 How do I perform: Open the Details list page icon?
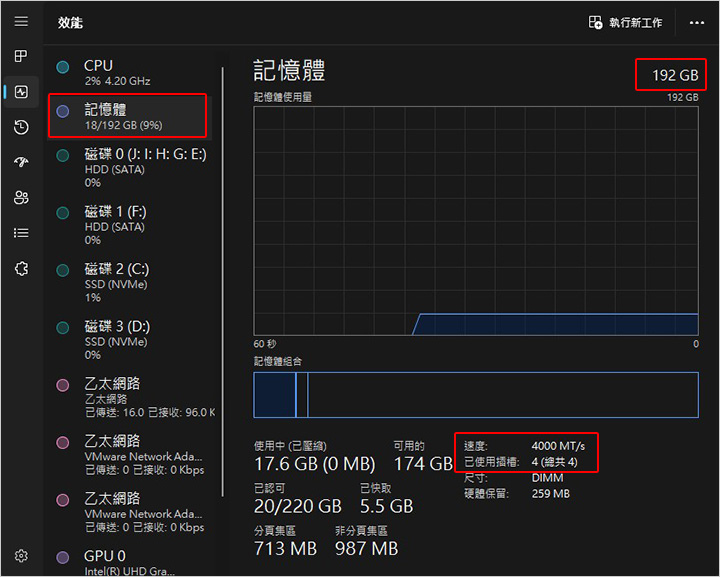21,233
